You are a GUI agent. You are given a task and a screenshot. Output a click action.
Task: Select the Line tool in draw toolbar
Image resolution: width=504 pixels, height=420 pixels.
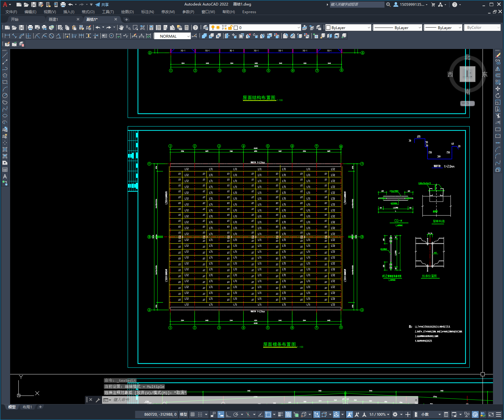[x=5, y=55]
